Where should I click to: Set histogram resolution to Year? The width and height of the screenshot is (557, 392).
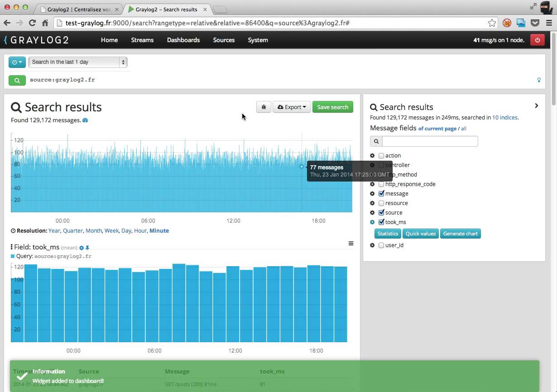click(x=54, y=231)
